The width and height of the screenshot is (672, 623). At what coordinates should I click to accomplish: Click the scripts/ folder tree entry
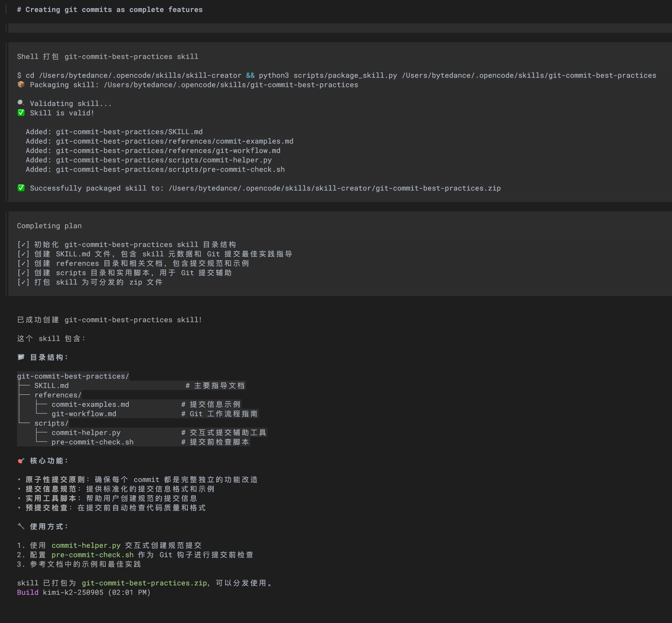point(51,423)
